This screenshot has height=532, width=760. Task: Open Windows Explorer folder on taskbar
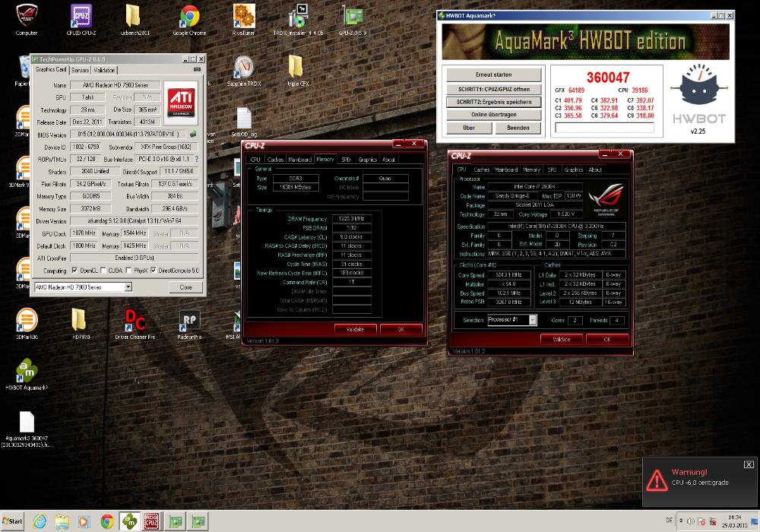point(62,521)
